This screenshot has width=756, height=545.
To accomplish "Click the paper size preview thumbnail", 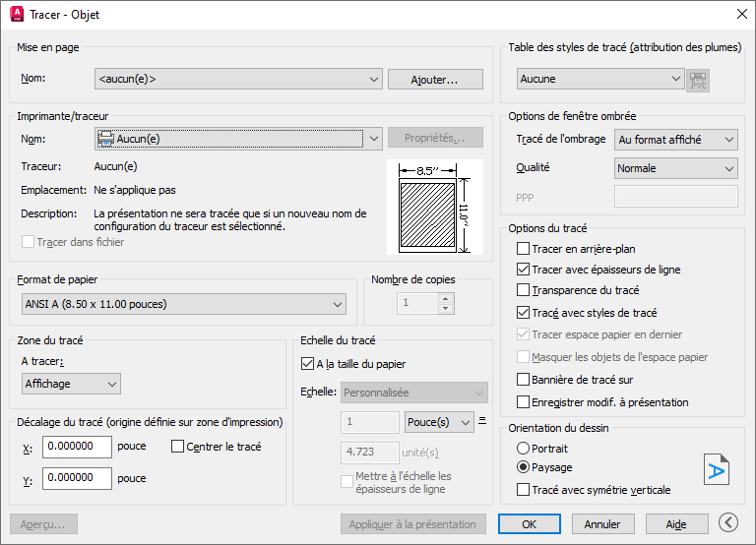I will [433, 207].
